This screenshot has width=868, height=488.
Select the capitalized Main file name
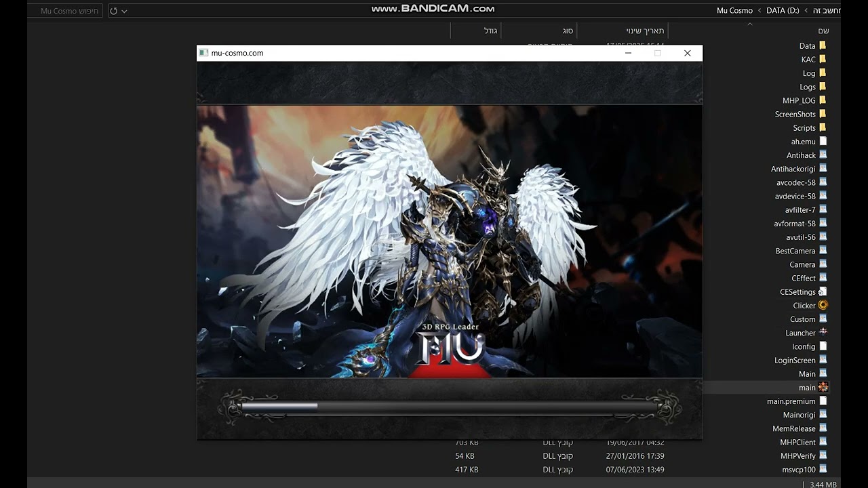click(807, 373)
